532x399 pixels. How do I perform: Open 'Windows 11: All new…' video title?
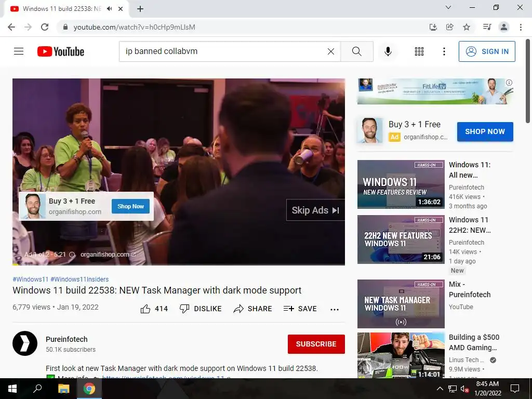(470, 170)
